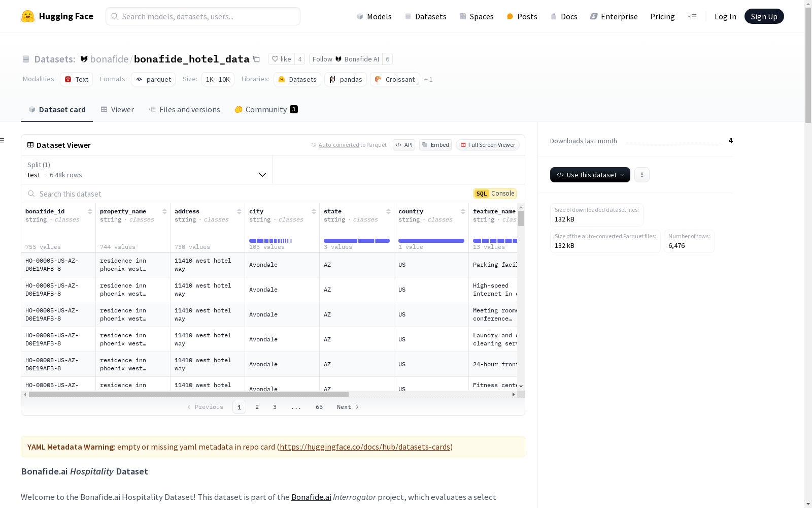
Task: Click the Sign Up button
Action: (764, 16)
